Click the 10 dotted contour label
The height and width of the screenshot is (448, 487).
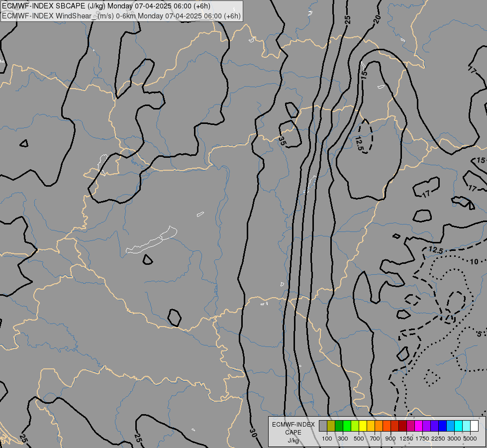coord(474,262)
